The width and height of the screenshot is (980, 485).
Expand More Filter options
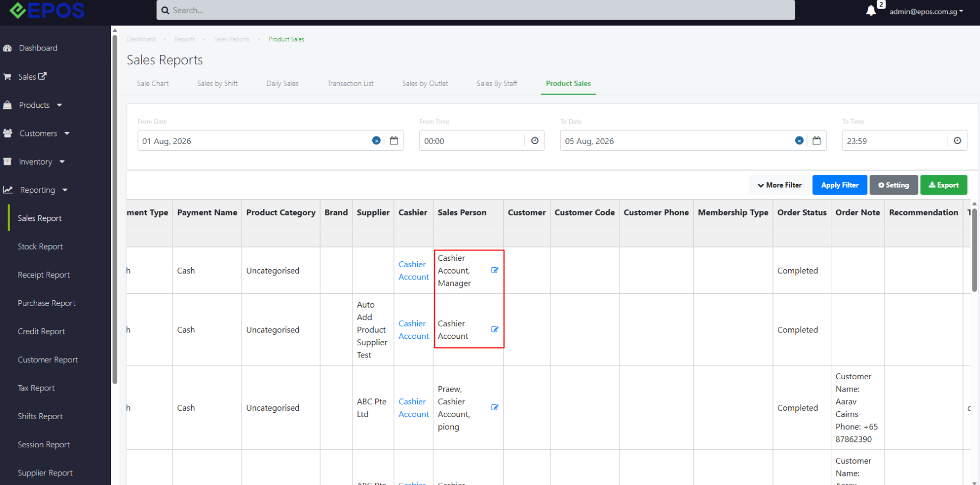[779, 185]
